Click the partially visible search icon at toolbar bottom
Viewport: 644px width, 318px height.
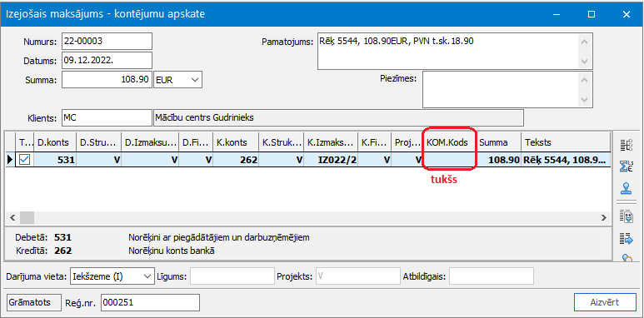point(627,258)
